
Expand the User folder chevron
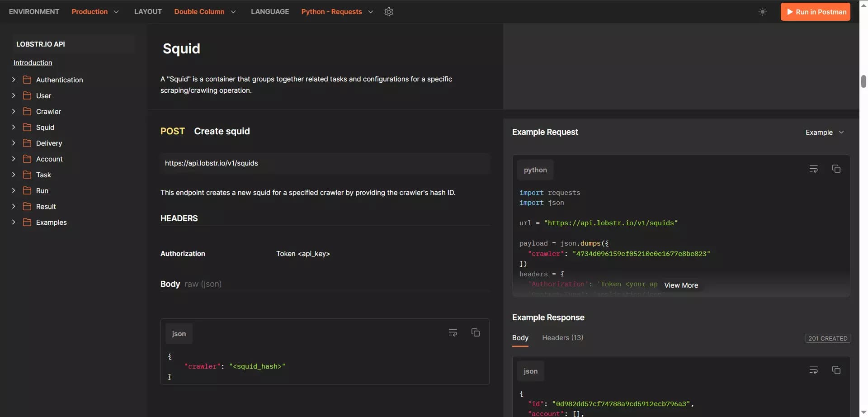(x=14, y=95)
